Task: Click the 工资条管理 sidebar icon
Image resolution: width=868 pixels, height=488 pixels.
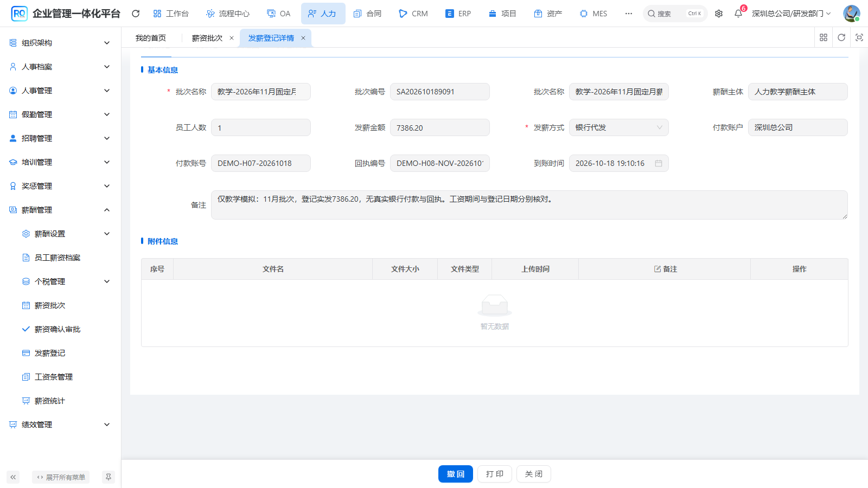Action: point(26,377)
